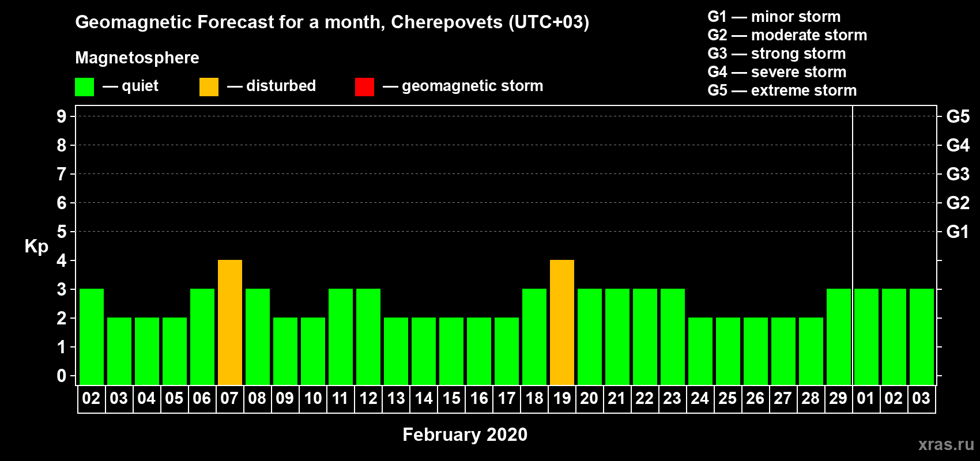This screenshot has width=980, height=461.
Task: Click the 'disturbed' legend label
Action: tap(281, 86)
